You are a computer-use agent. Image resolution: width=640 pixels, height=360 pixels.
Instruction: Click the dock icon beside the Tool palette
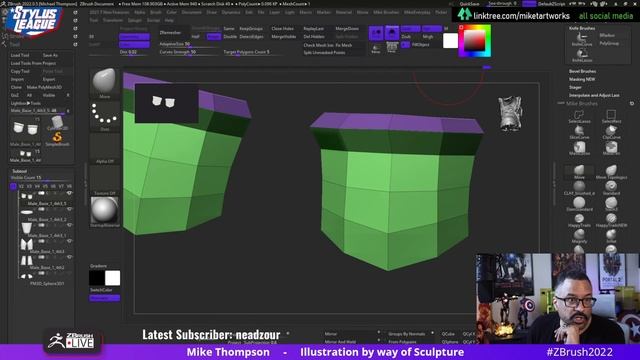pos(75,44)
